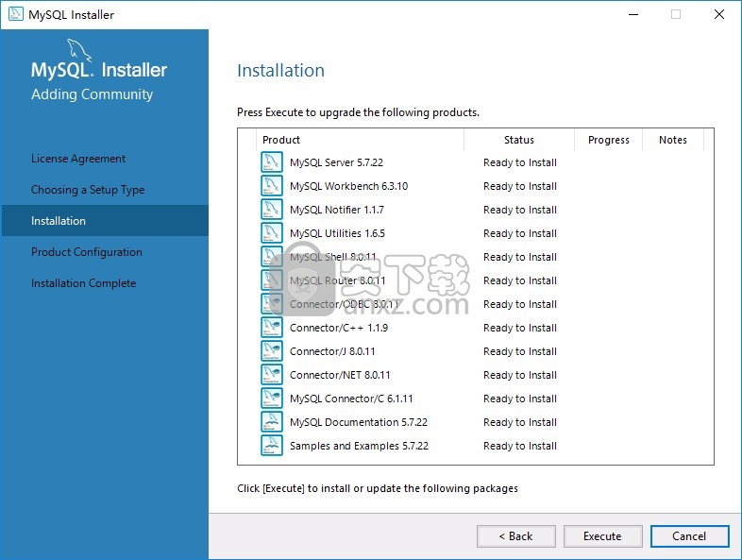742x560 pixels.
Task: Click the MySQL Workbench 6.3.10 product icon
Action: (272, 185)
